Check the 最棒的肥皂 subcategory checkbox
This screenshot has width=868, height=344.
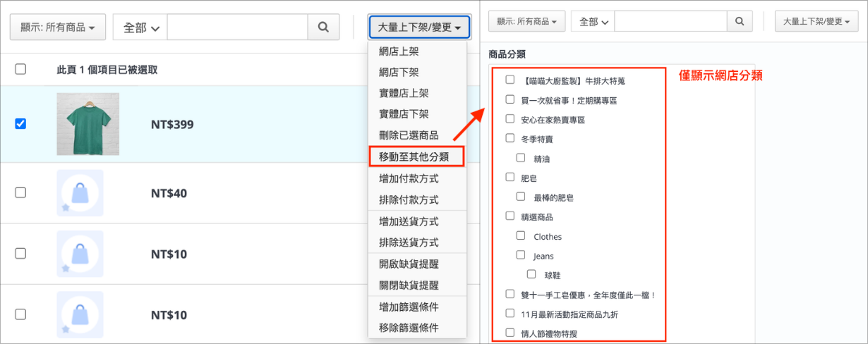coord(521,197)
